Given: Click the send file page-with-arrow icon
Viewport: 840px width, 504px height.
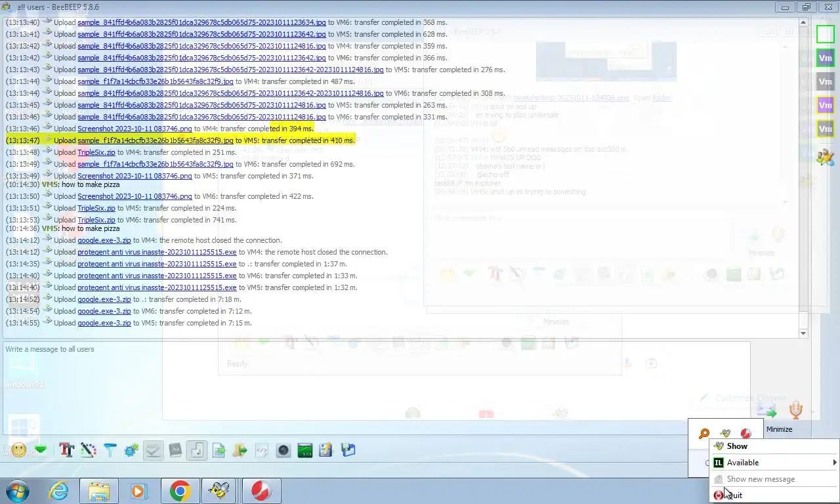Looking at the screenshot, I should [219, 450].
